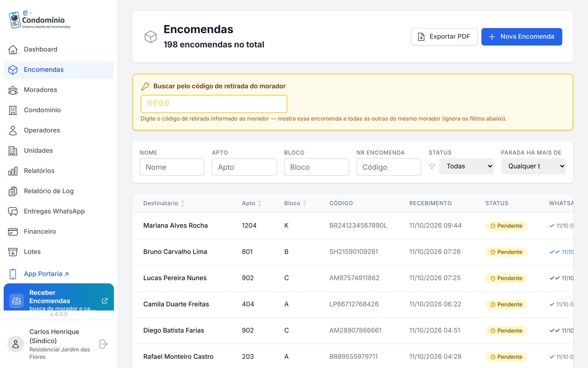The image size is (588, 368).
Task: Click the Bloco filter field
Action: (x=317, y=167)
